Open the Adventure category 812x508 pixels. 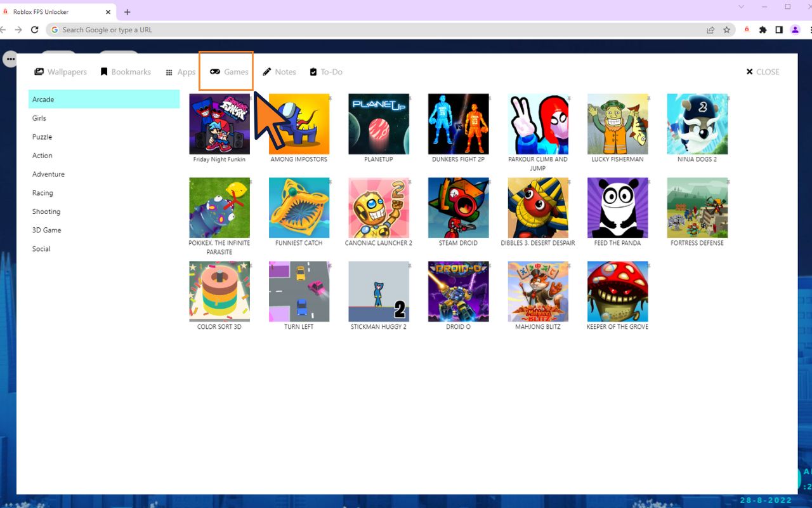coord(104,174)
